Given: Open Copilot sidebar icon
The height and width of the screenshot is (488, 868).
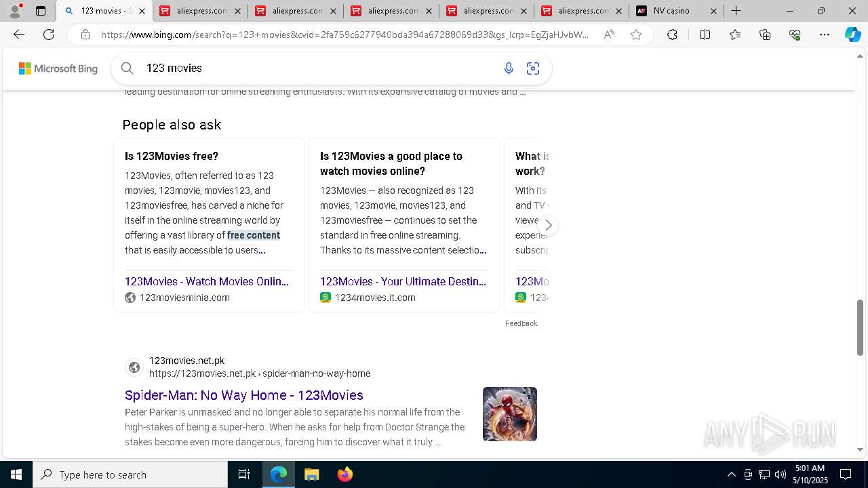Looking at the screenshot, I should click(852, 35).
